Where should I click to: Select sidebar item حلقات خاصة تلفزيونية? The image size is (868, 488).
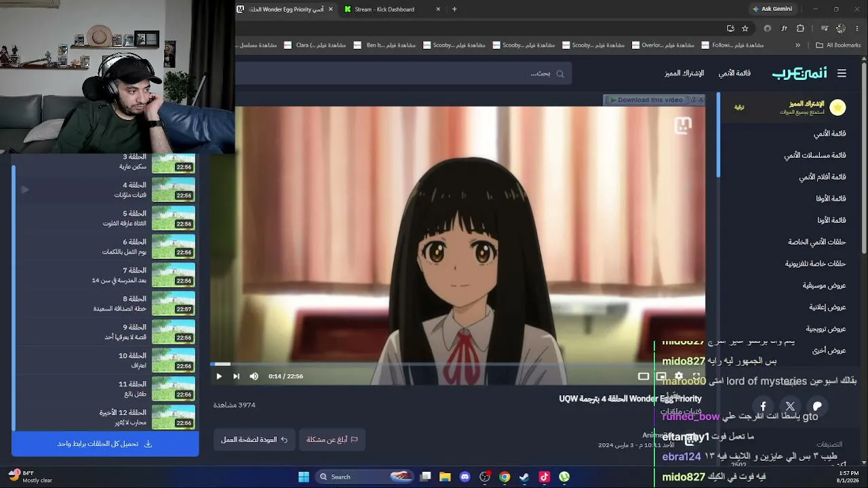(816, 264)
